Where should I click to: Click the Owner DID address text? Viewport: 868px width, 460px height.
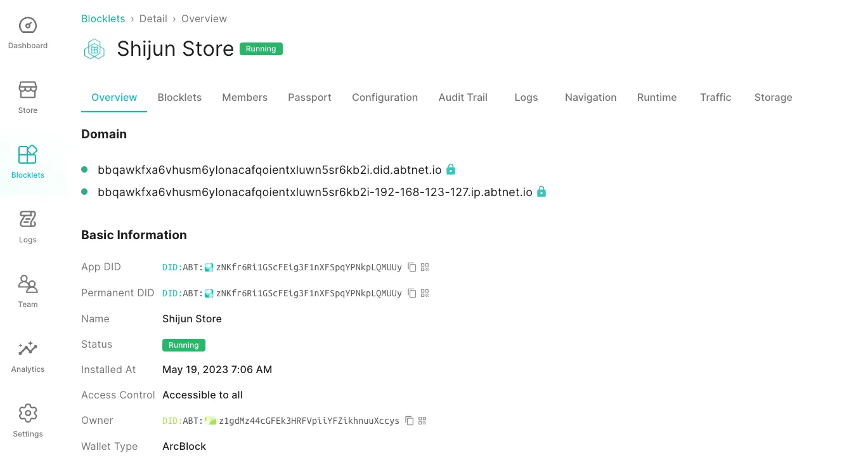309,421
